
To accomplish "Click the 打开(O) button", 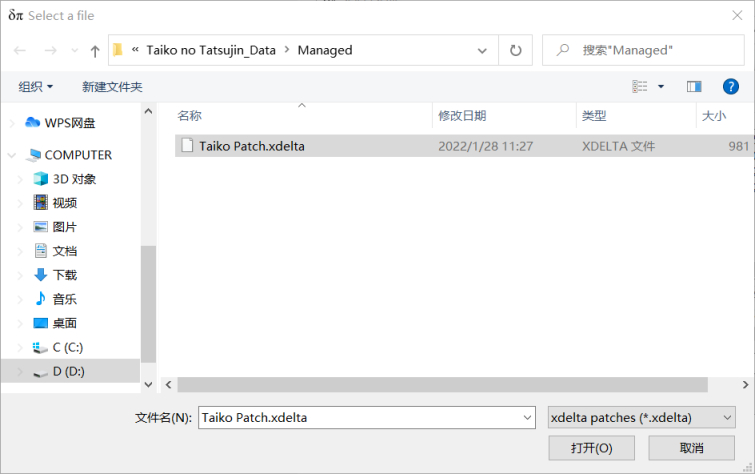I will click(x=591, y=448).
